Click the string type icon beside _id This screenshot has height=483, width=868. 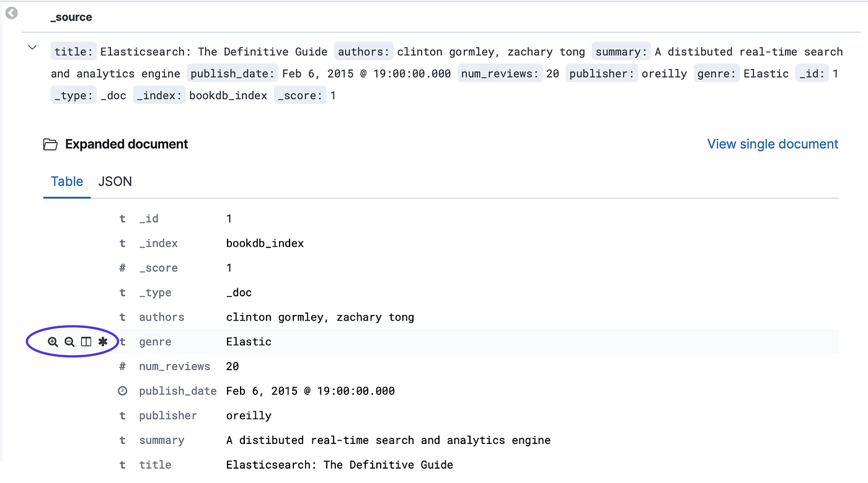coord(123,219)
